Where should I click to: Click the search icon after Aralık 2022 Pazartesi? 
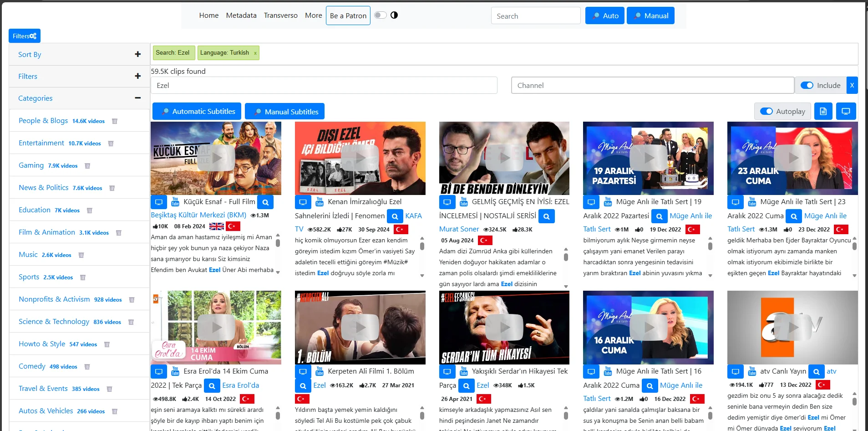[x=660, y=216]
